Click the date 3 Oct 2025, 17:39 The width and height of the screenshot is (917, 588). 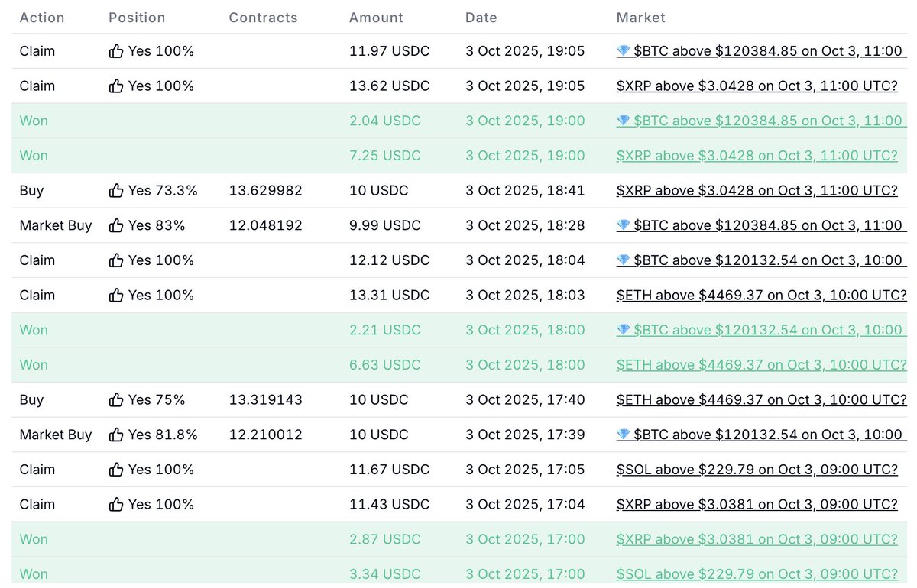(x=525, y=435)
